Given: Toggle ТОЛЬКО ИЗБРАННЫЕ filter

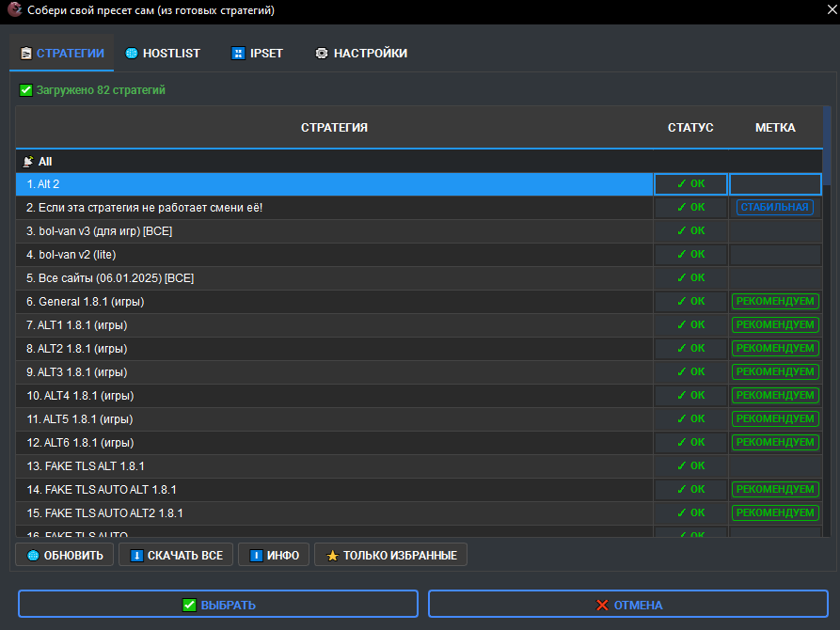Looking at the screenshot, I should (x=391, y=555).
